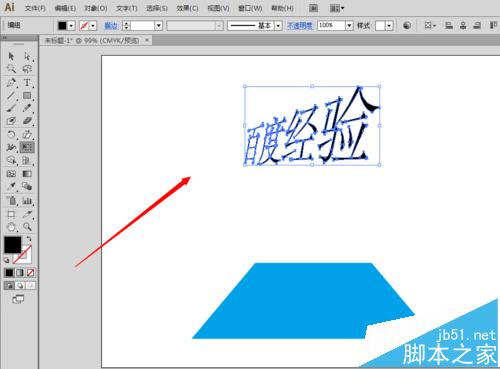The width and height of the screenshot is (500, 369).
Task: Select the Eraser tool
Action: coord(27,121)
